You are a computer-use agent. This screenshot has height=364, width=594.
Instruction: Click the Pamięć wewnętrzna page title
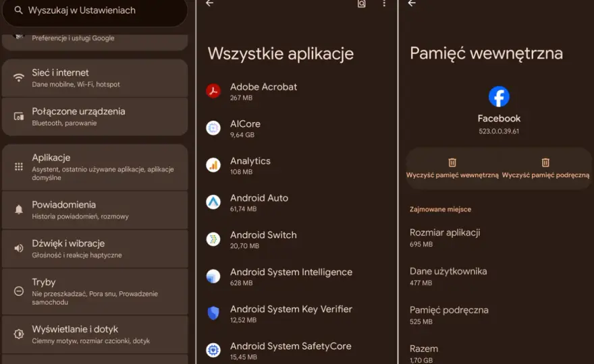click(486, 53)
